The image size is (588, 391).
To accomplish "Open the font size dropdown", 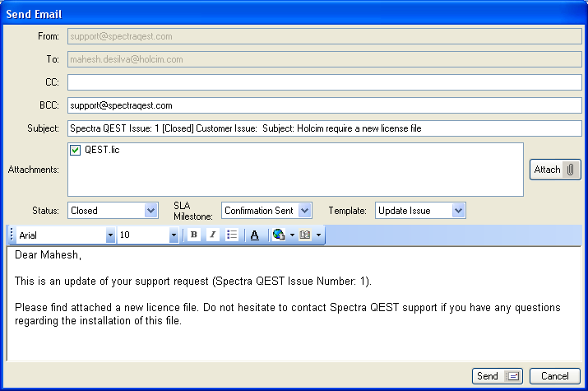I will pos(174,235).
